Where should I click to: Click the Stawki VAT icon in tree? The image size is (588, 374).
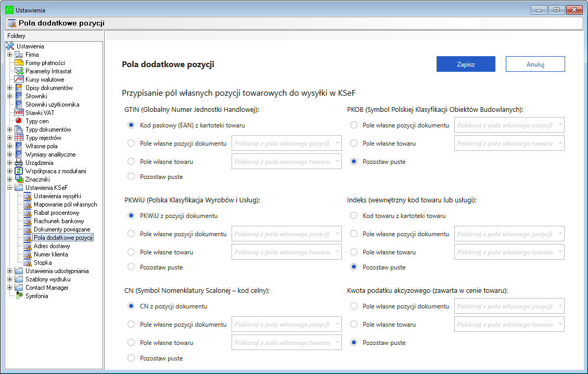pos(19,113)
